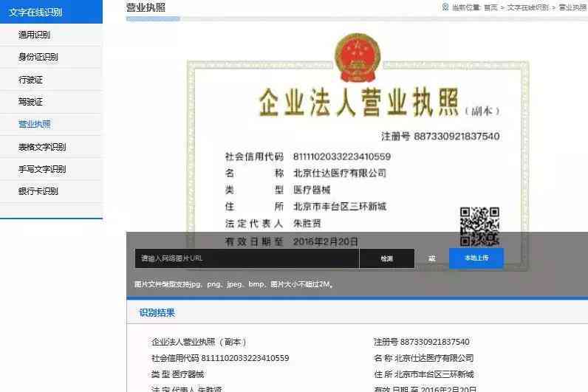Click 朱胜贤 on the license image

tap(307, 224)
